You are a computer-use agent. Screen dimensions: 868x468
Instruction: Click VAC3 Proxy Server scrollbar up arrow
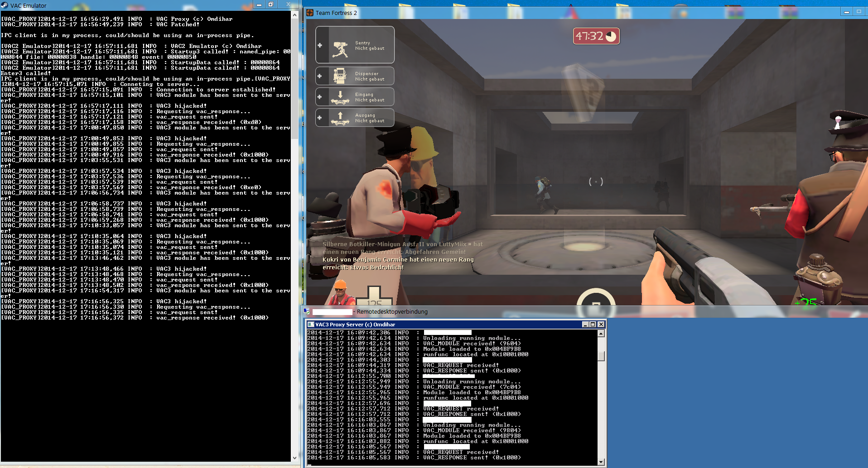coord(601,334)
